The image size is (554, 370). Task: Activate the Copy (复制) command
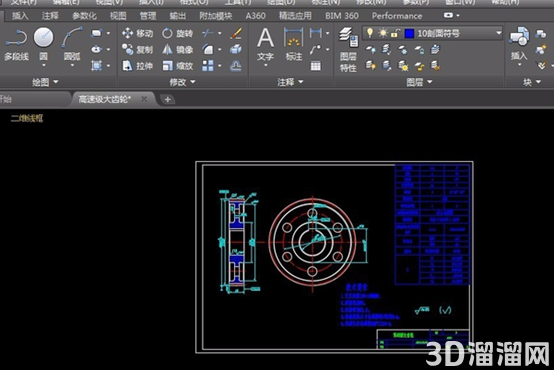pos(137,49)
